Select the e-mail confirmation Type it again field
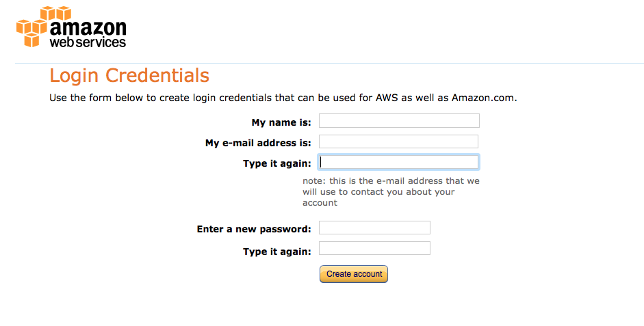Screen dimensions: 644x326 [398, 162]
